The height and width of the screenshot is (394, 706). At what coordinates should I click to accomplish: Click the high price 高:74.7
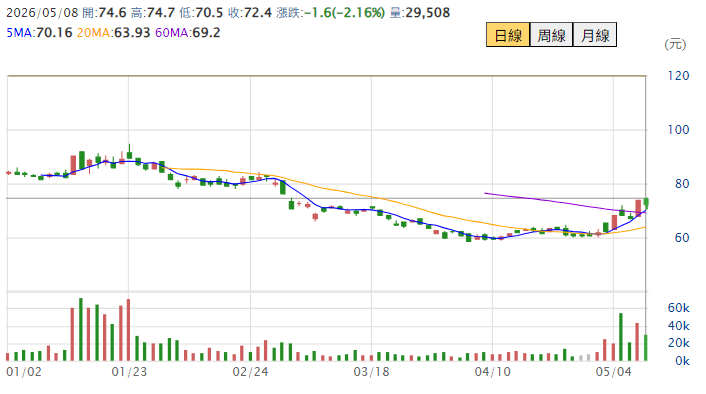[153, 13]
